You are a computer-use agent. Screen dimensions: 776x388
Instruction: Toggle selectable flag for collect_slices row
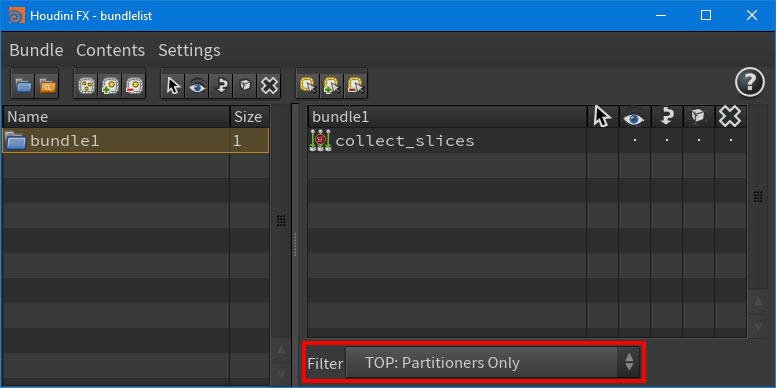click(x=602, y=141)
